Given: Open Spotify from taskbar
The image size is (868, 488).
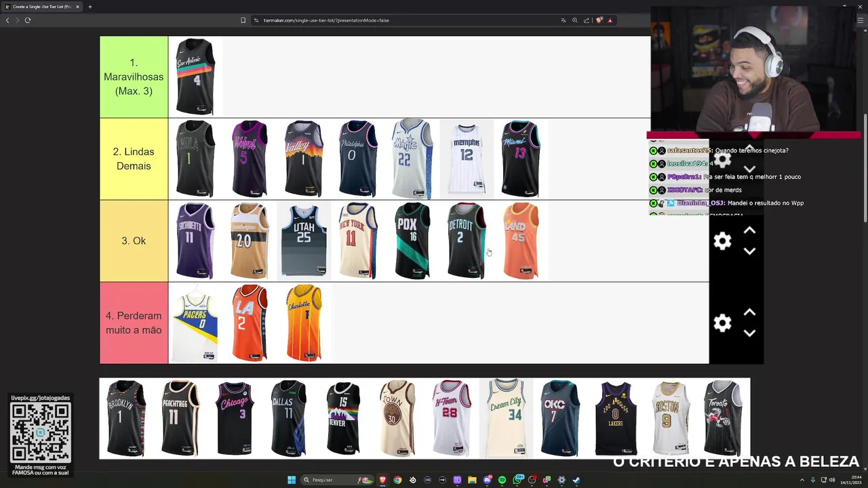Looking at the screenshot, I should (x=502, y=480).
